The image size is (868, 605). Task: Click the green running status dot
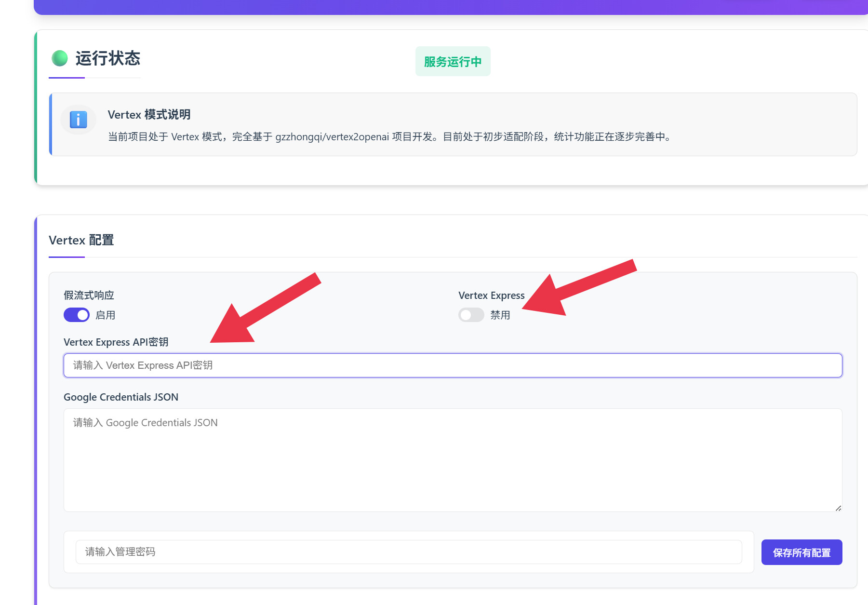click(x=60, y=58)
